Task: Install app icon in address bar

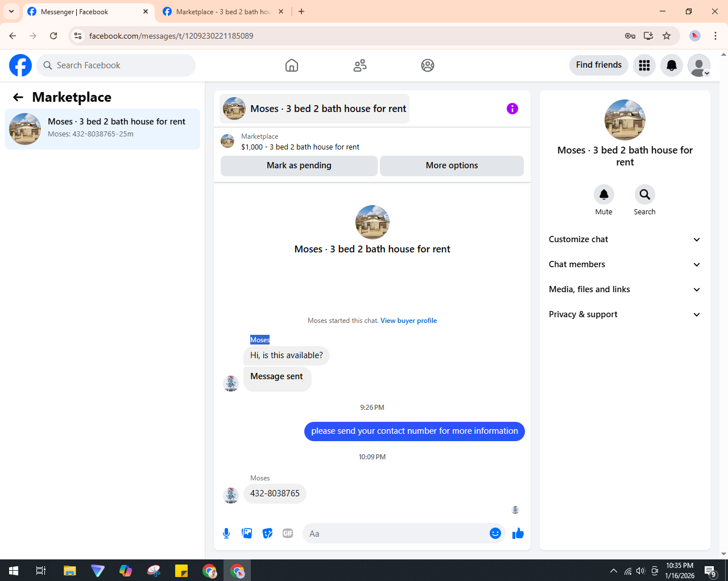Action: point(648,36)
